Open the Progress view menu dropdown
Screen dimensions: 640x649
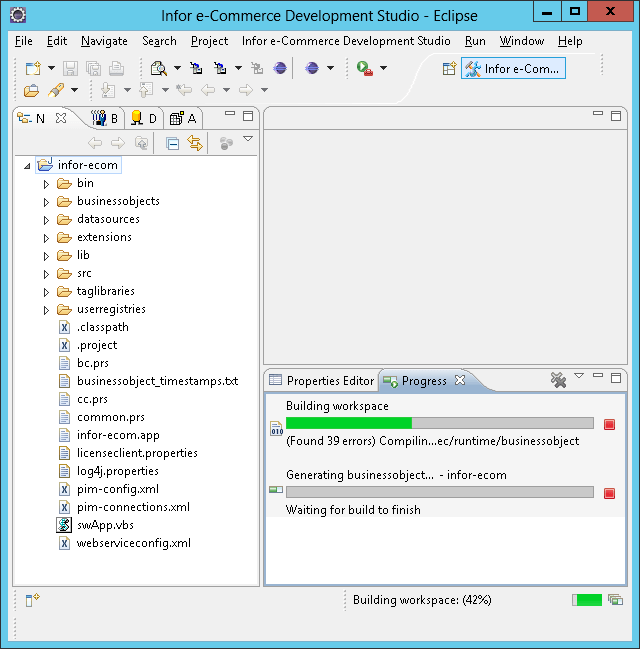click(x=578, y=377)
